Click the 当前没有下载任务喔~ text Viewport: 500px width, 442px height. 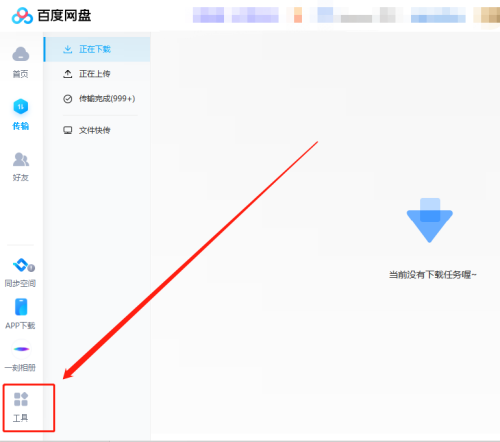pyautogui.click(x=432, y=275)
